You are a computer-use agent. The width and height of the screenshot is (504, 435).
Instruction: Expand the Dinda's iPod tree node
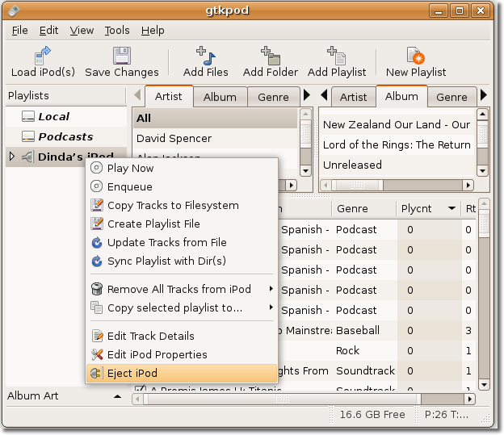click(12, 157)
